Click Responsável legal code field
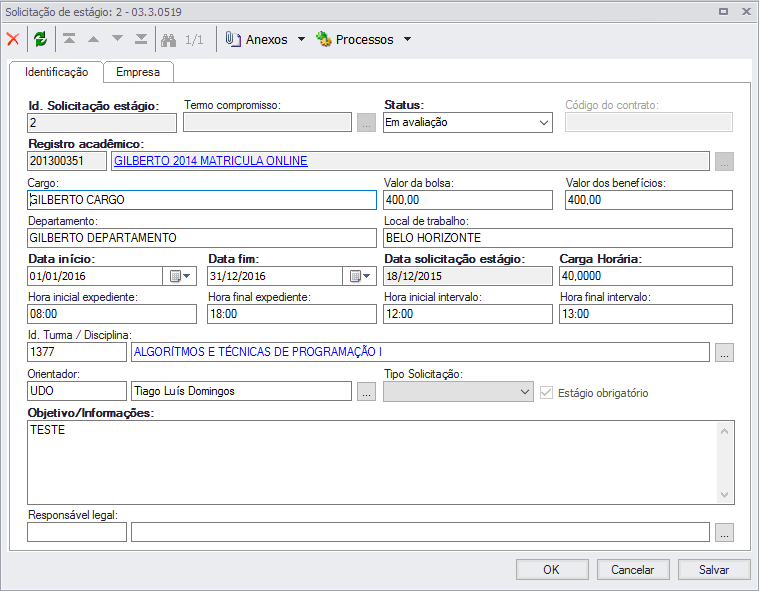Viewport: 759px width, 591px height. pyautogui.click(x=77, y=532)
